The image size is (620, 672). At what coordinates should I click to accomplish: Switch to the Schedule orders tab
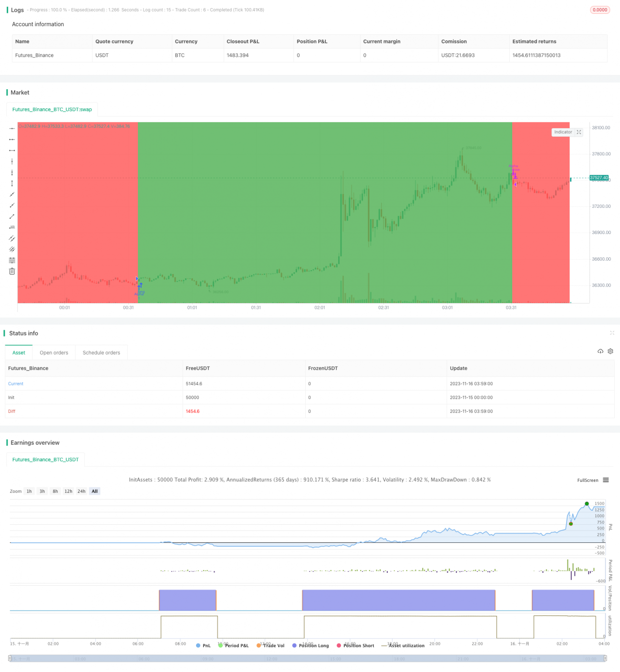[x=101, y=353]
